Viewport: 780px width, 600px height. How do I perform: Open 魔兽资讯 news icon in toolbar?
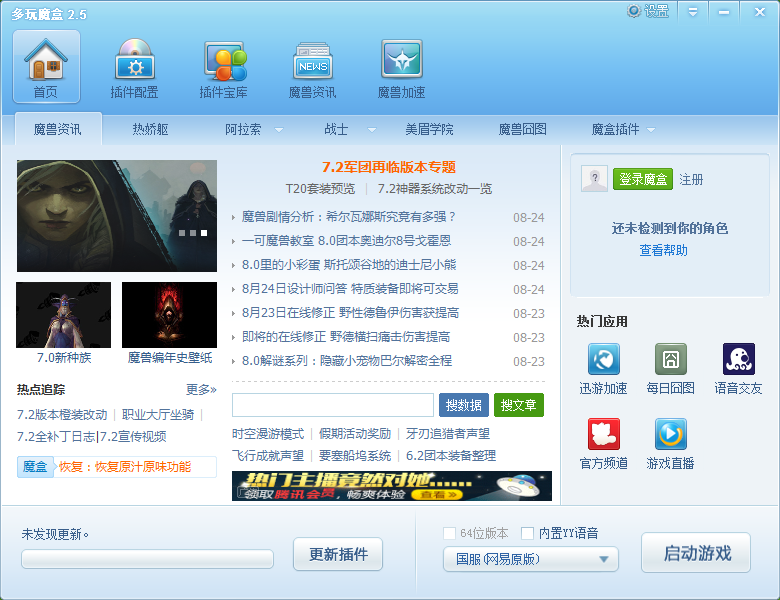coord(312,61)
